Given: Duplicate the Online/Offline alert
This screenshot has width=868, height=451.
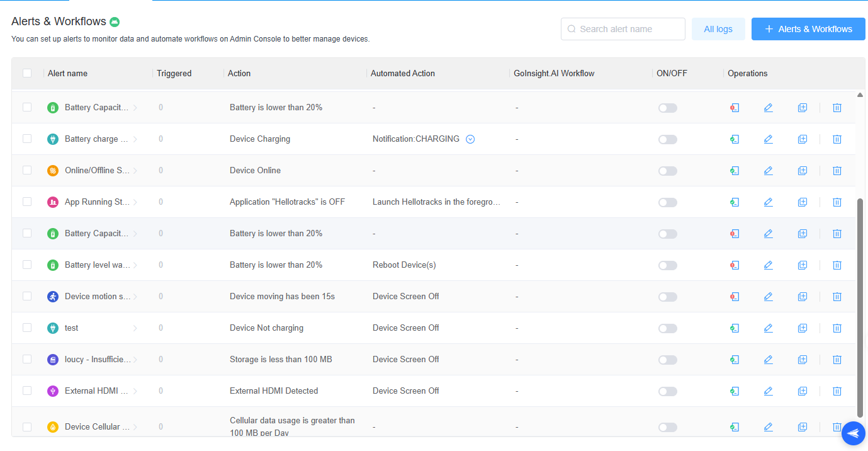Looking at the screenshot, I should pos(802,171).
